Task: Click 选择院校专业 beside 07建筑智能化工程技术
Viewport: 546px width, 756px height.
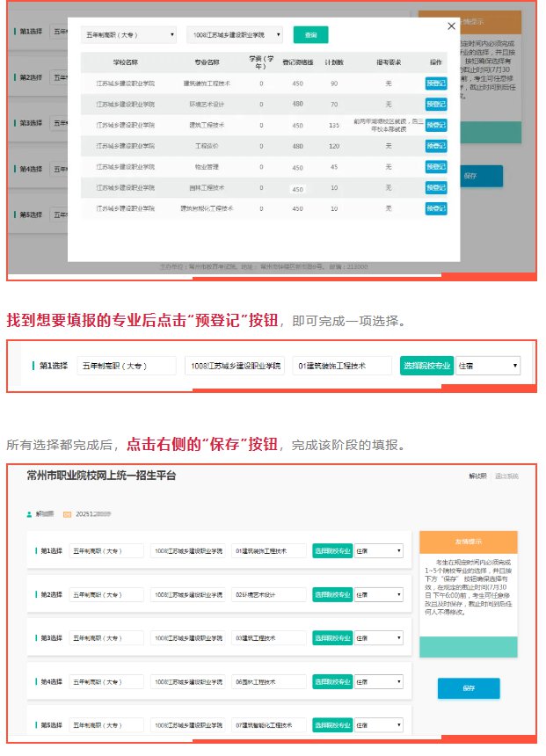Action: click(x=332, y=724)
